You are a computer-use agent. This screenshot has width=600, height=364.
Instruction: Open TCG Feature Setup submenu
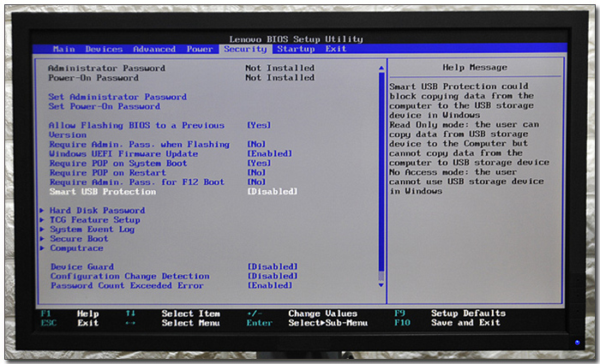[x=95, y=220]
